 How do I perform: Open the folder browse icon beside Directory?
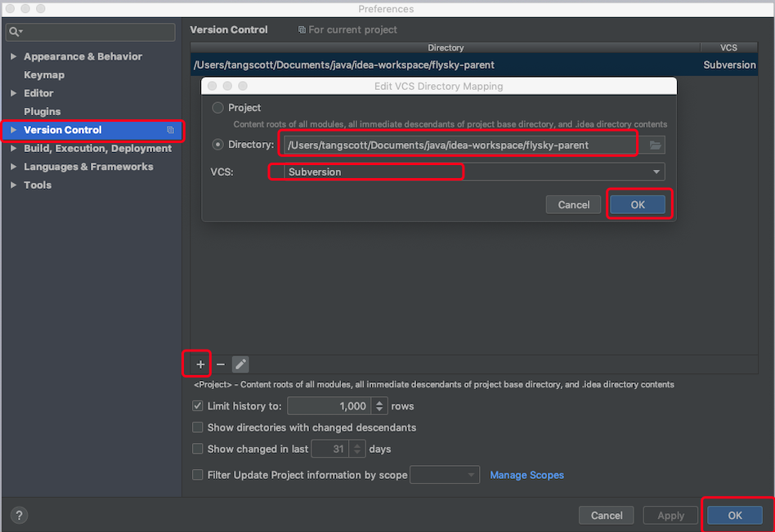656,145
